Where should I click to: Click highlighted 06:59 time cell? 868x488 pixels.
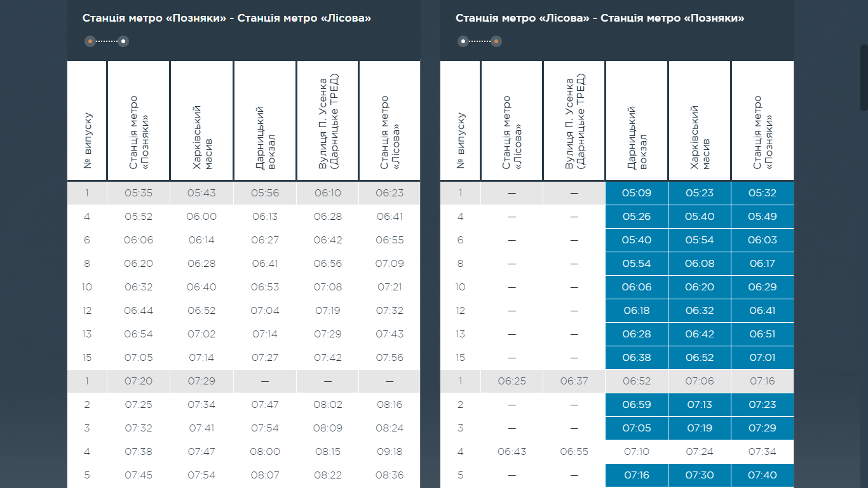[637, 405]
